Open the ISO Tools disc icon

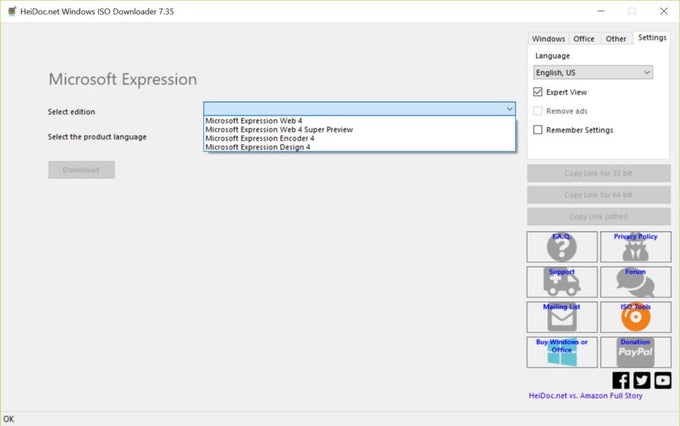click(x=635, y=317)
